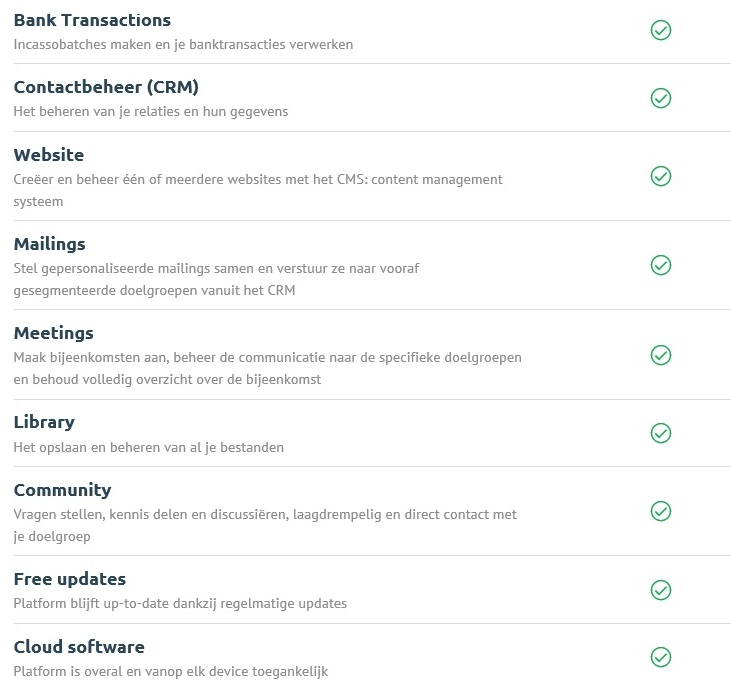Click the Library feature title

(x=44, y=422)
